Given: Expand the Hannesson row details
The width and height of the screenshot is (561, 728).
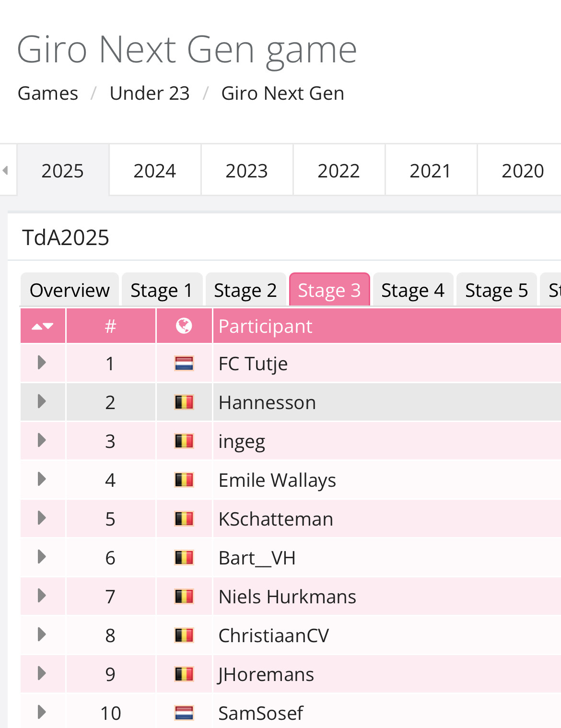Looking at the screenshot, I should (x=42, y=401).
